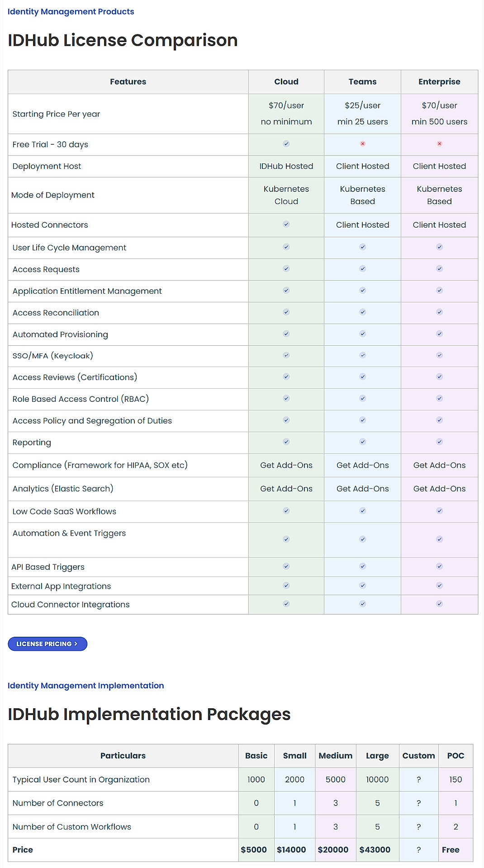Click Enterprise check for Cloud Connector Integrations
Screen dimensions: 484x868
click(439, 604)
